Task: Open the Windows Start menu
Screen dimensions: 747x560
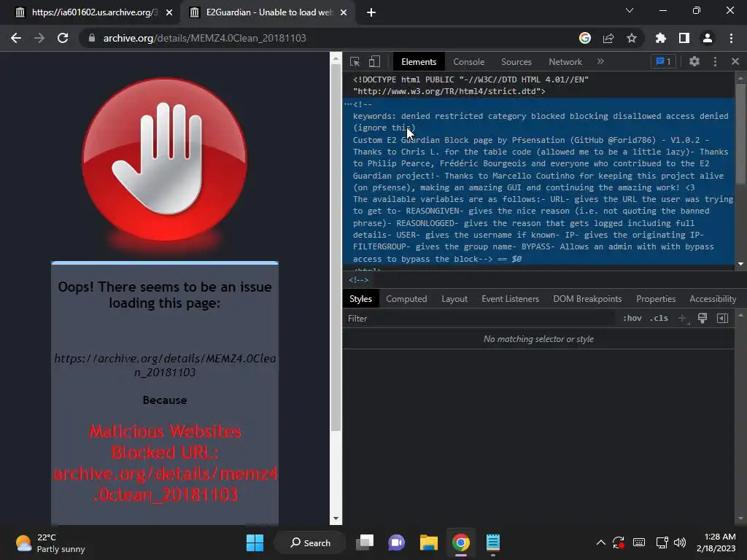Action: pyautogui.click(x=255, y=542)
